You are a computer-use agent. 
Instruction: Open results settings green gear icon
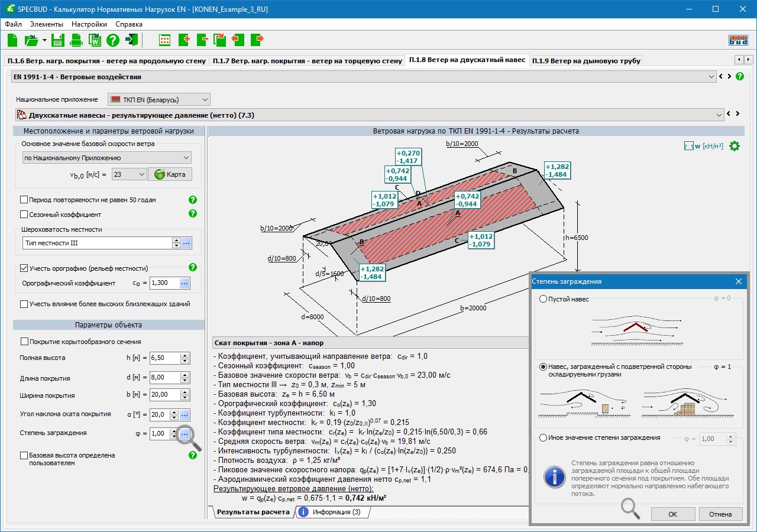[x=735, y=146]
